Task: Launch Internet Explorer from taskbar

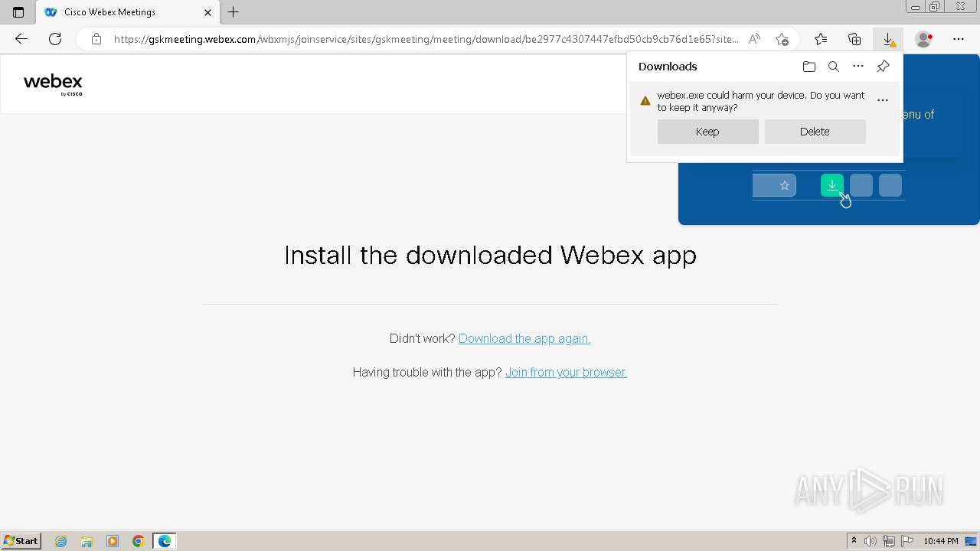Action: 61,541
